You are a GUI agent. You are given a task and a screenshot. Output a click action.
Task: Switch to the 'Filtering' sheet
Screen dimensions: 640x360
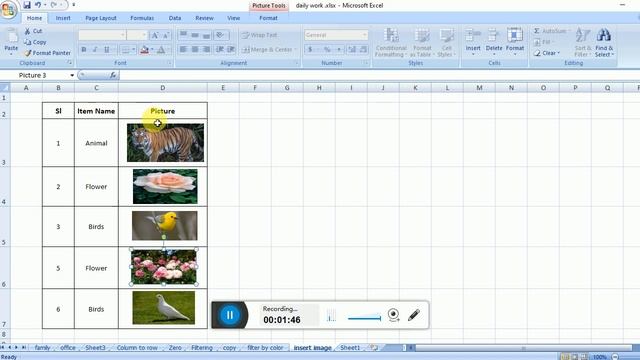(202, 348)
